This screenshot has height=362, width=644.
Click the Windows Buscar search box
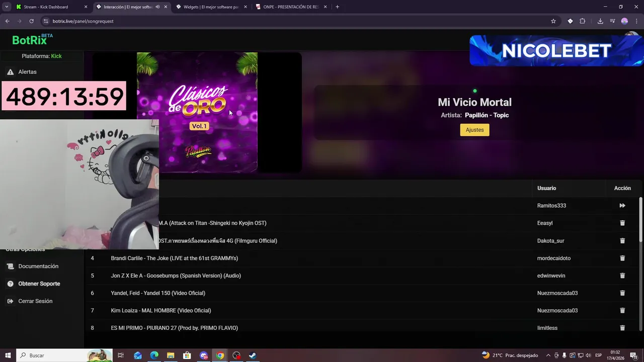(64, 355)
